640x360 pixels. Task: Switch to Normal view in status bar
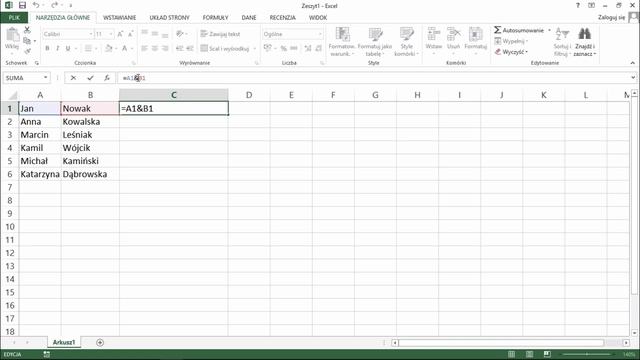tap(511, 354)
